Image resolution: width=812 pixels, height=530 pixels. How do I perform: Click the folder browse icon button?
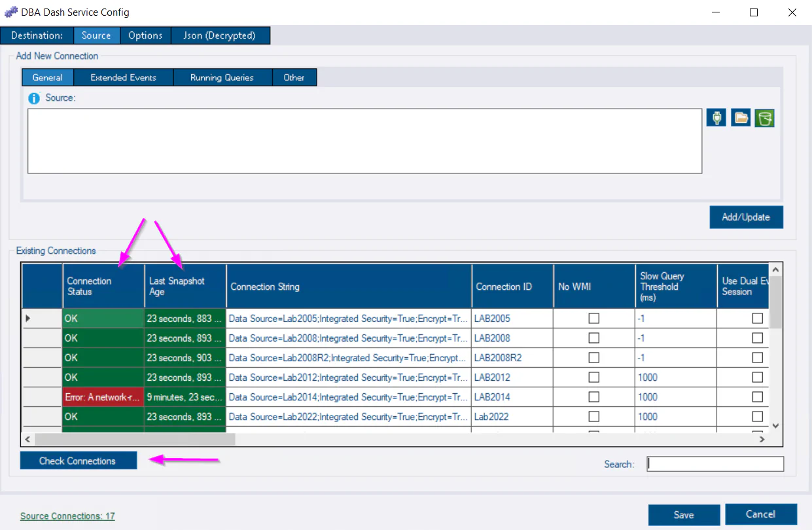pos(740,118)
